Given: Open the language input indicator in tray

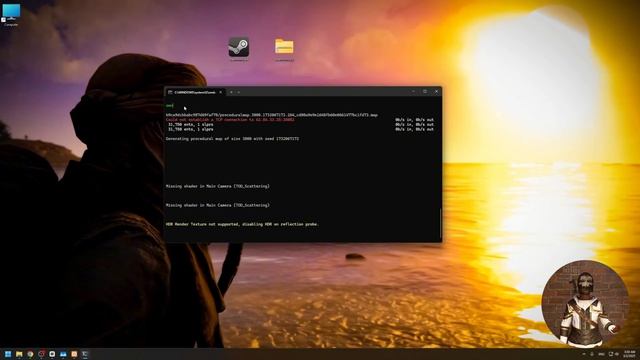Looking at the screenshot, I should pos(601,354).
